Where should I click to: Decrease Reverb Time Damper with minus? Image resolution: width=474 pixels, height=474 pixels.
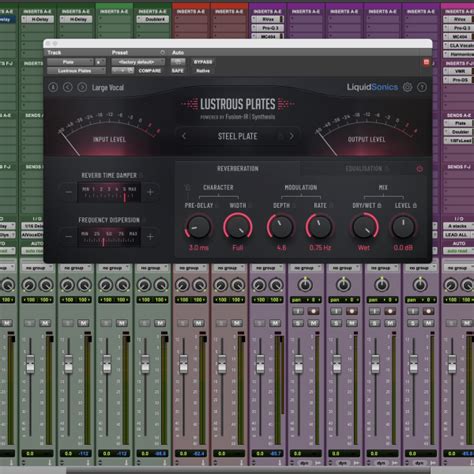[69, 192]
